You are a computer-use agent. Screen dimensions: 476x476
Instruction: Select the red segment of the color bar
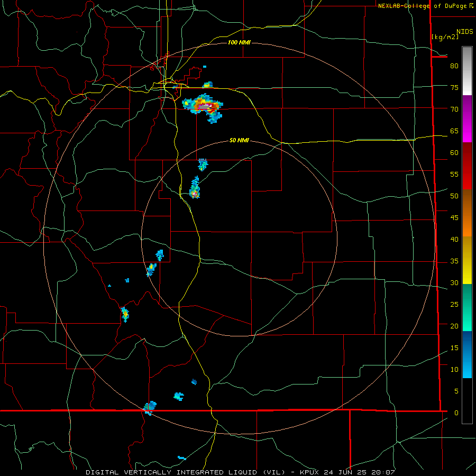[467, 166]
